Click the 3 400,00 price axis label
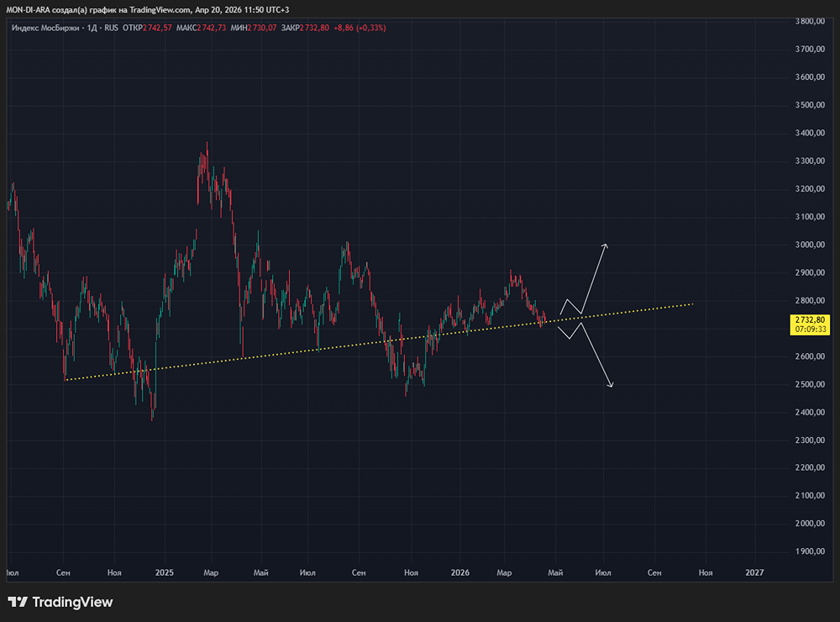The width and height of the screenshot is (840, 622). point(810,133)
